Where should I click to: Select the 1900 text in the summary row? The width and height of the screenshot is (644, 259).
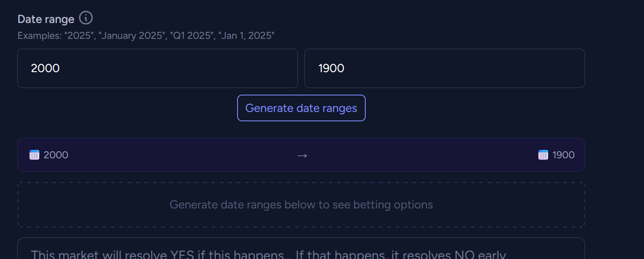pos(564,155)
